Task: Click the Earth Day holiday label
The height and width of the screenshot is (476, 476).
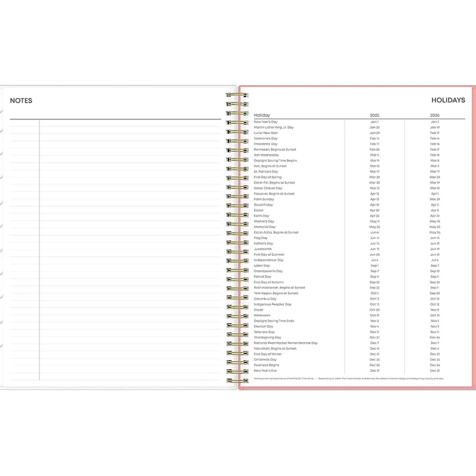Action: point(261,216)
